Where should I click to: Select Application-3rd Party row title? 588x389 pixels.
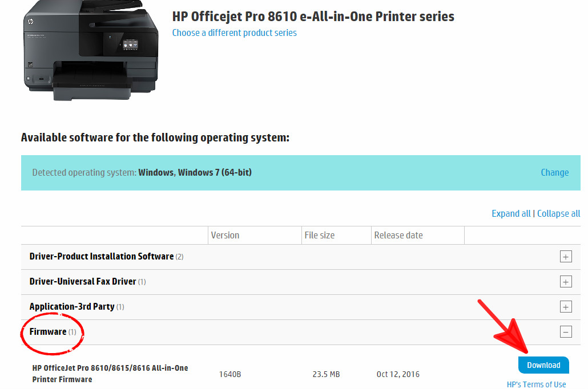pos(71,306)
